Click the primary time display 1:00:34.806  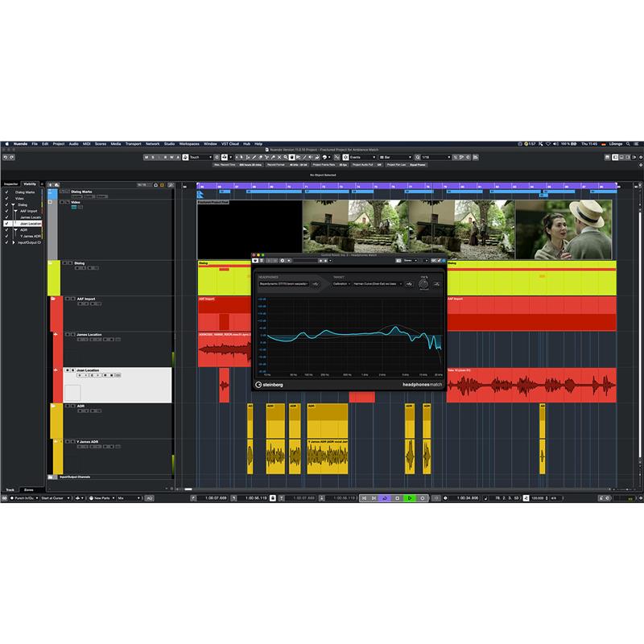[468, 498]
